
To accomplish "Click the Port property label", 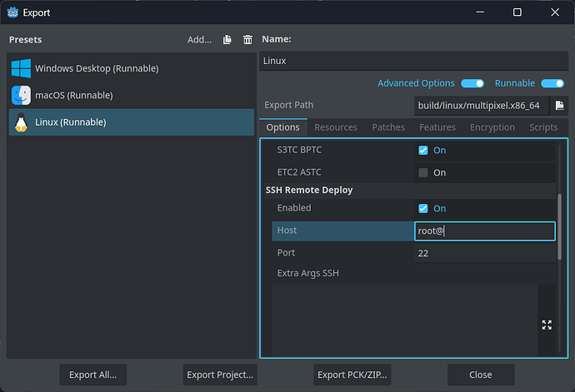I will click(x=286, y=253).
